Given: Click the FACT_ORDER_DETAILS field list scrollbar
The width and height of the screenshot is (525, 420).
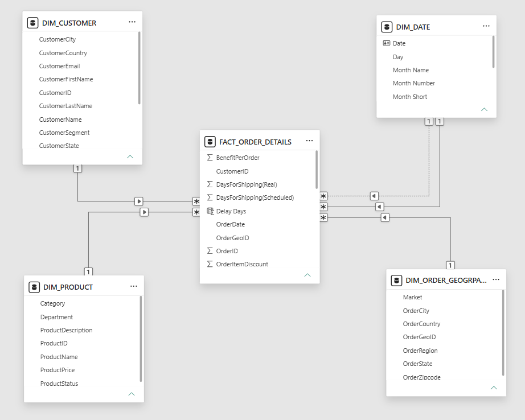Looking at the screenshot, I should [x=317, y=170].
